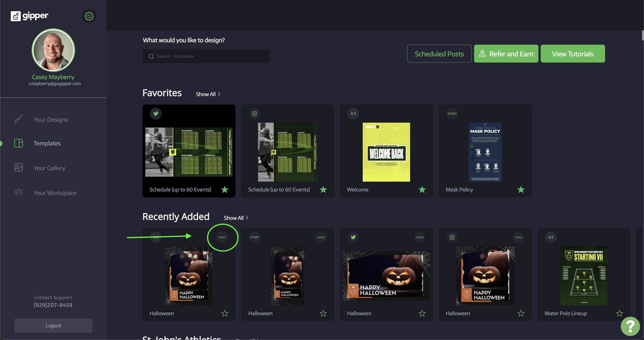Open the help question mark bubble
The height and width of the screenshot is (340, 644).
pos(630,326)
